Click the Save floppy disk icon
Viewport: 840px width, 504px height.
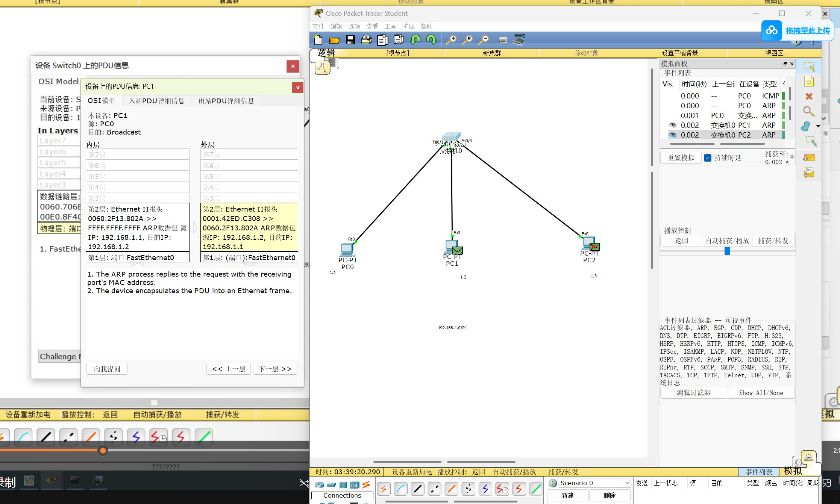[x=350, y=40]
